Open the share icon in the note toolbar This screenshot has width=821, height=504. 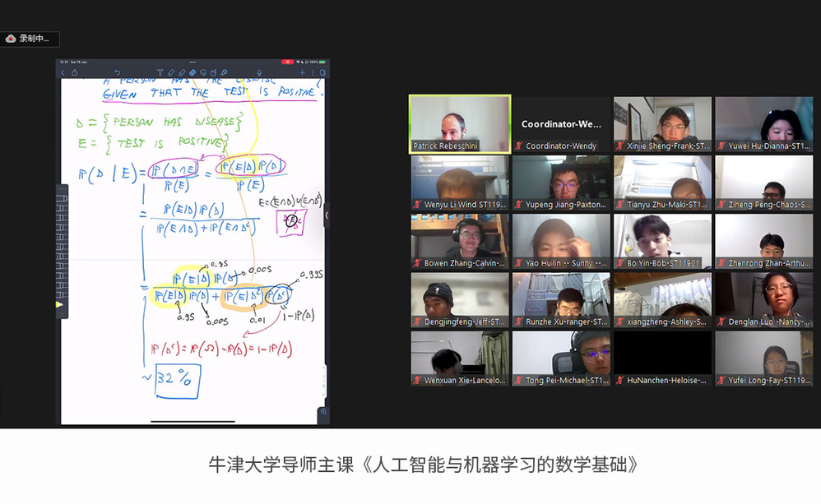point(75,72)
